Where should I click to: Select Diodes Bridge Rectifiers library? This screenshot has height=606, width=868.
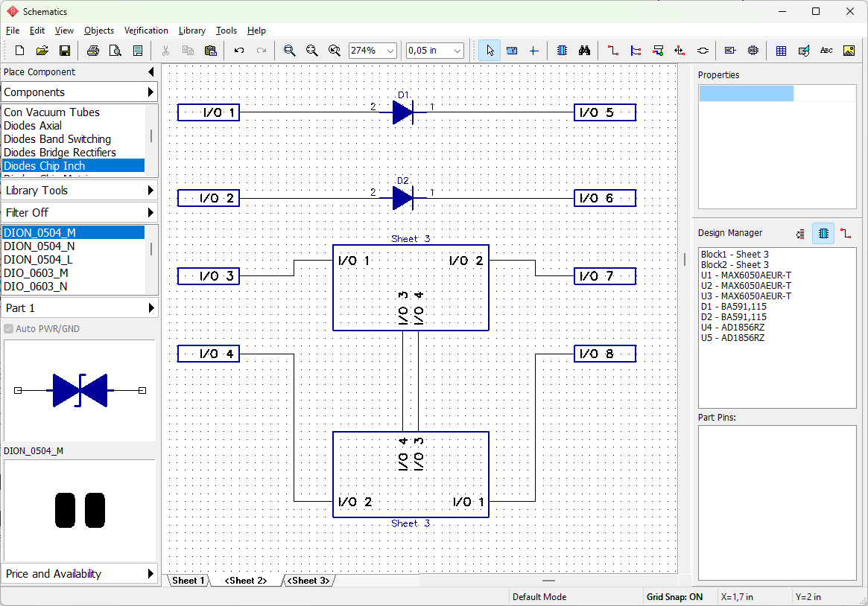pyautogui.click(x=73, y=153)
